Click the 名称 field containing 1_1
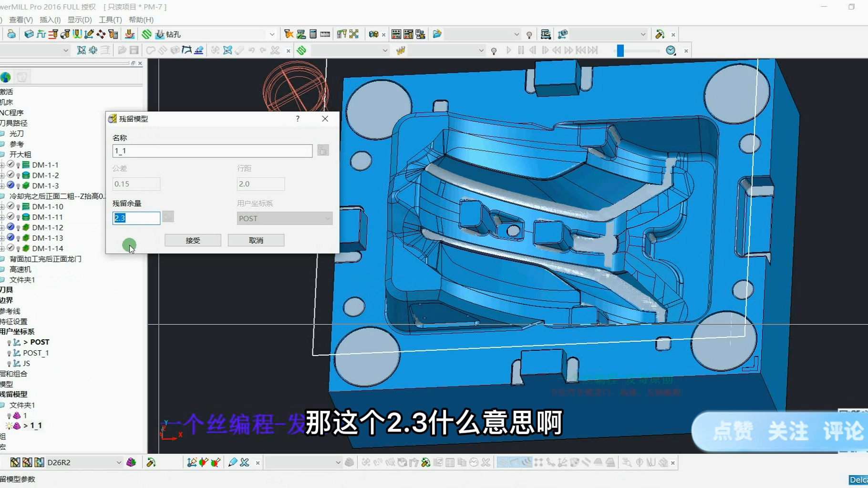 pos(212,151)
